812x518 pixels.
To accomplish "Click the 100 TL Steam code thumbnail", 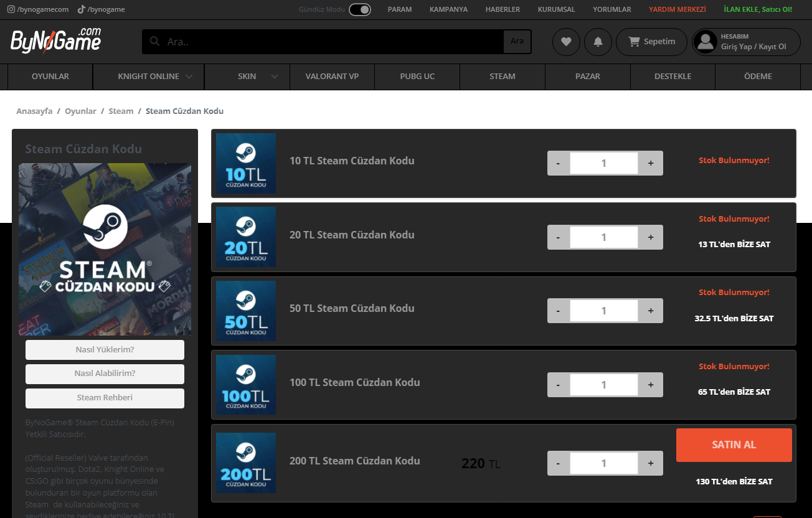I will (x=246, y=385).
